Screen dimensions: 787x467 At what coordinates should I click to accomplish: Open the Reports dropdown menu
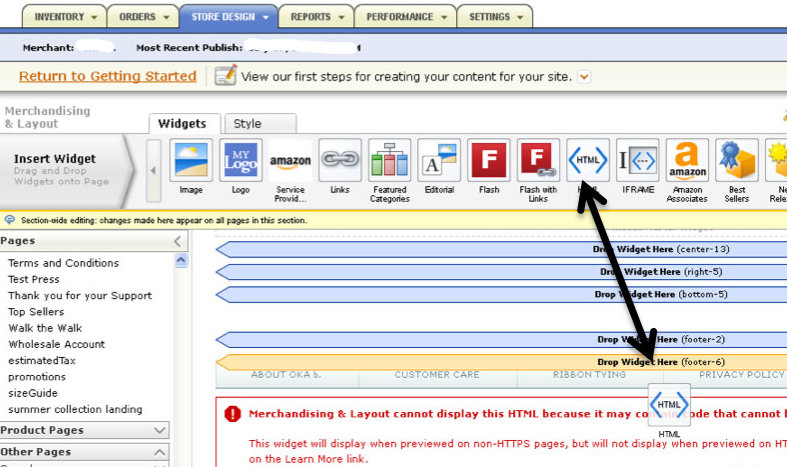[x=316, y=17]
